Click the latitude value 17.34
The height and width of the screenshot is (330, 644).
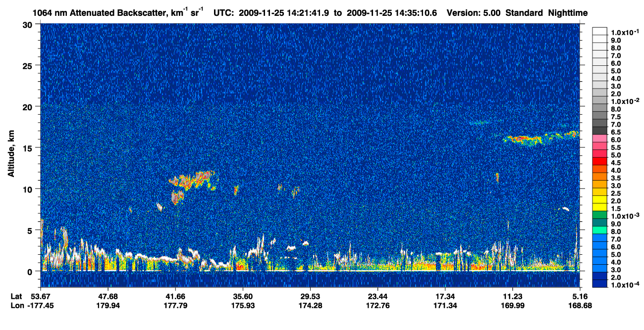[x=445, y=296]
